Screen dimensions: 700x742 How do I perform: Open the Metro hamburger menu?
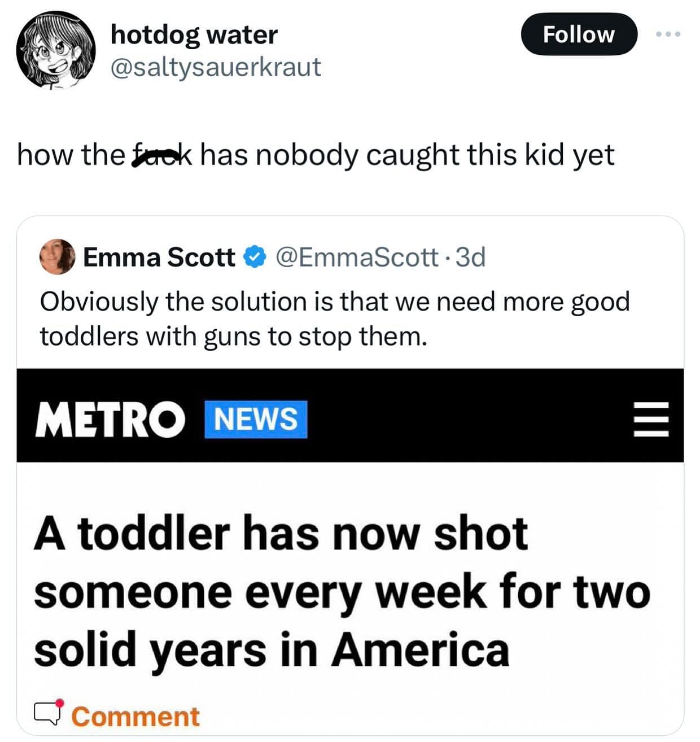pyautogui.click(x=650, y=418)
